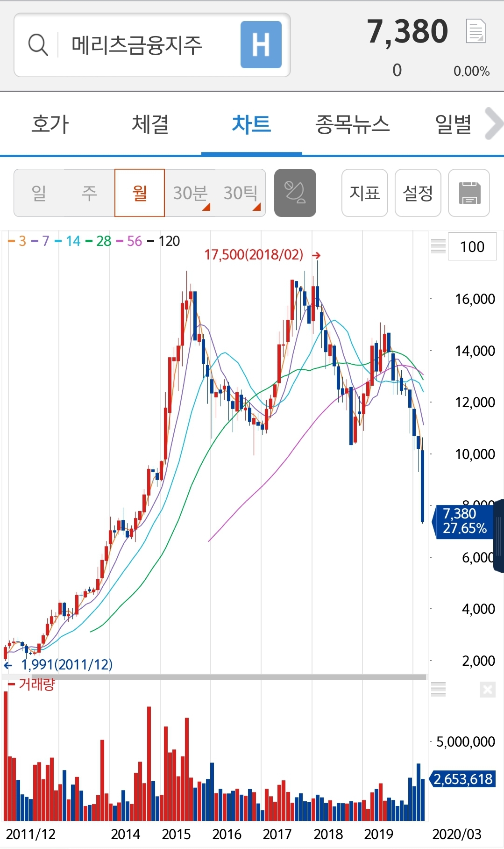The image size is (504, 849).
Task: Switch chart period to 일 (daily)
Action: pos(39,193)
